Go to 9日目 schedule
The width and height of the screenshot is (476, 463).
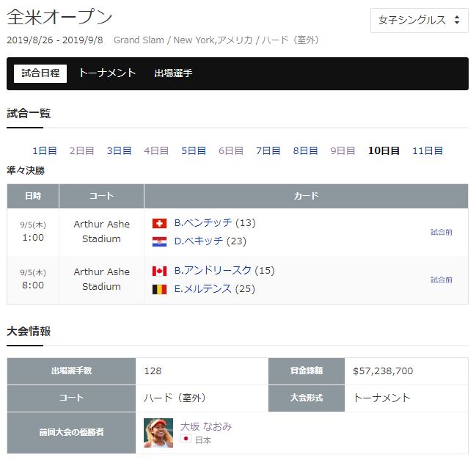[x=343, y=150]
